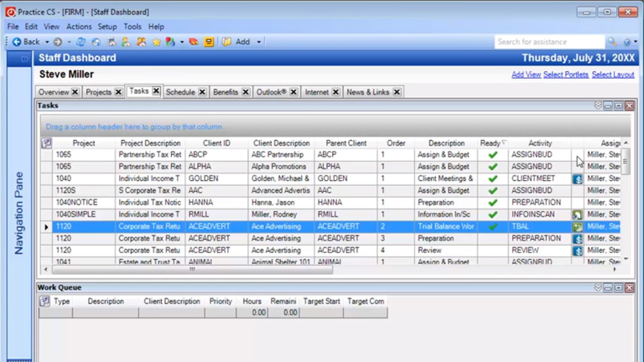Image resolution: width=644 pixels, height=362 pixels.
Task: Click the Select Portlets link
Action: coord(566,75)
